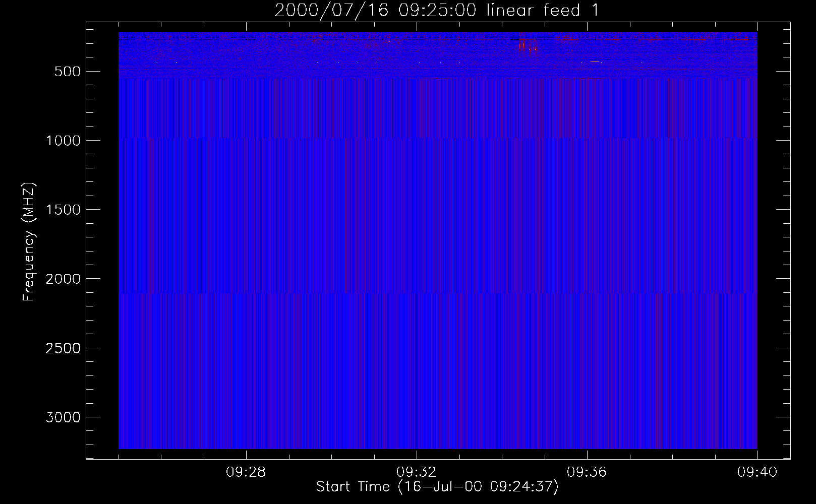Select the 500 frequency tick label
Screen dimensions: 816x504
(x=68, y=72)
